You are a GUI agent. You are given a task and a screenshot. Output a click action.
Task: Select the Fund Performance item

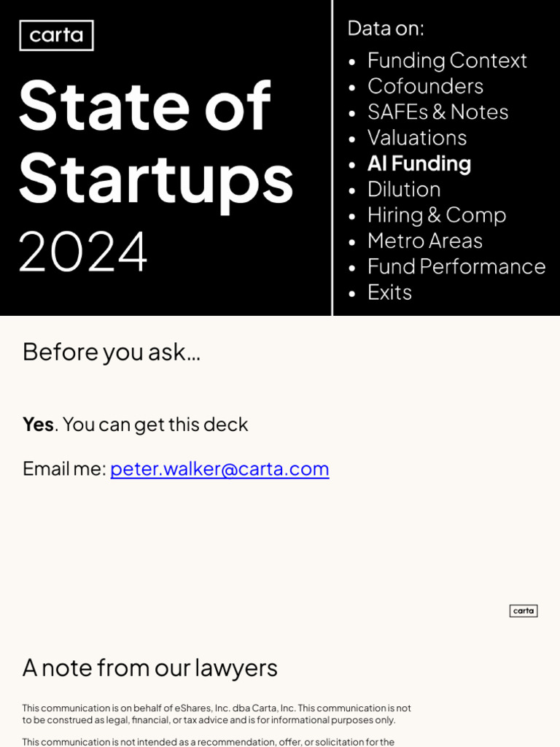point(456,266)
